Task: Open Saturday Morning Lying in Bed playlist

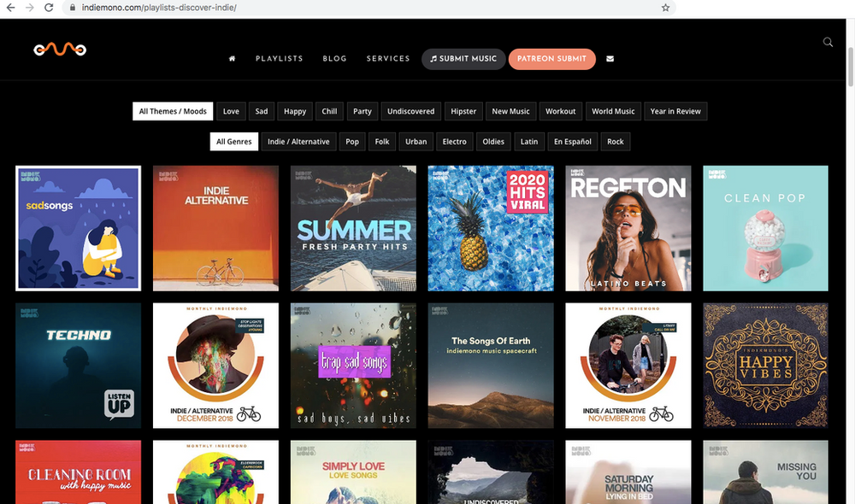Action: pyautogui.click(x=628, y=472)
